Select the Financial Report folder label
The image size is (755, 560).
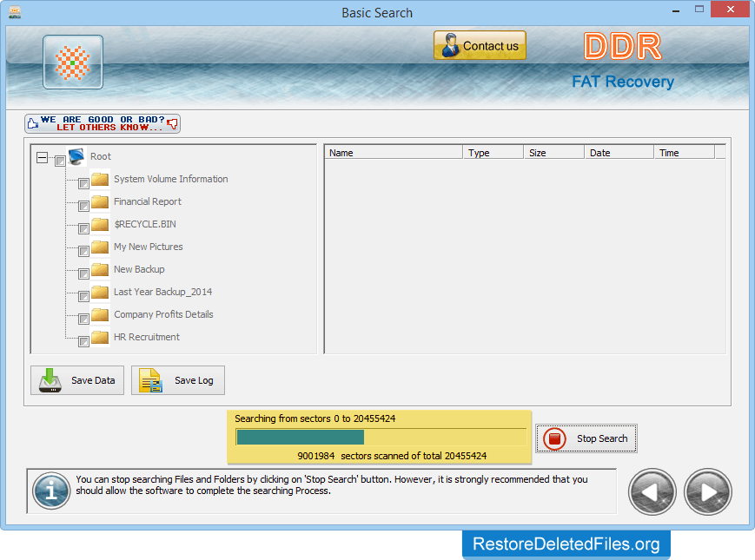click(x=148, y=201)
